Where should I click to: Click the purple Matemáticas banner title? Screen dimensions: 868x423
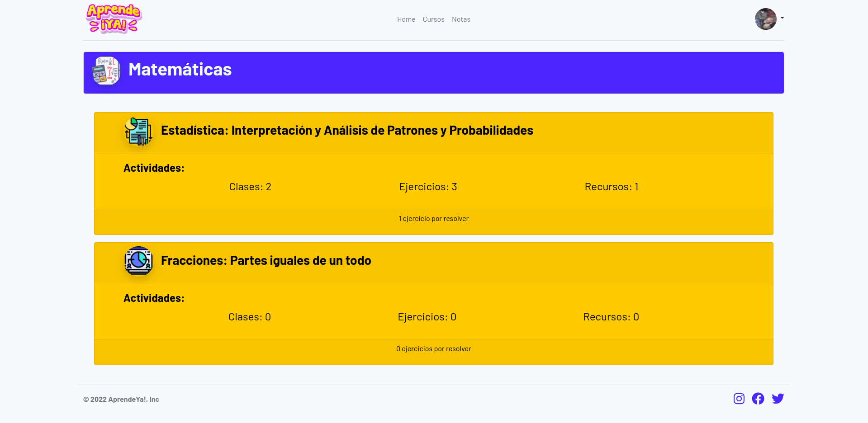click(180, 69)
